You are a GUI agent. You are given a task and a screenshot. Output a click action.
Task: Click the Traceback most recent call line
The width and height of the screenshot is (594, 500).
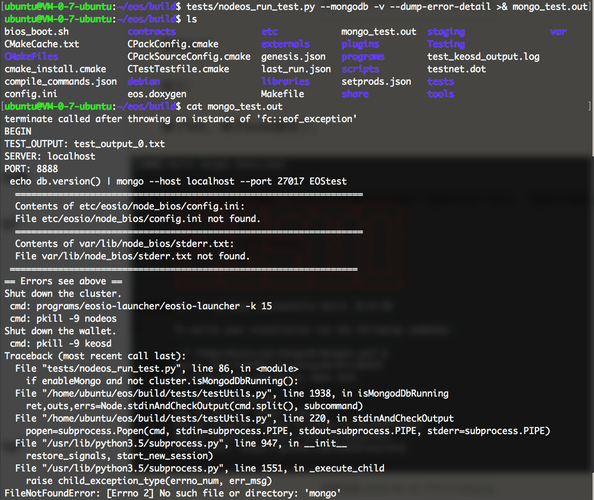[95, 356]
